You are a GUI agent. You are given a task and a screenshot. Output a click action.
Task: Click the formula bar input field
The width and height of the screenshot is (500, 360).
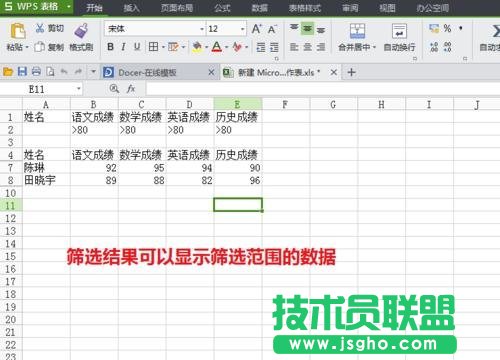click(323, 89)
